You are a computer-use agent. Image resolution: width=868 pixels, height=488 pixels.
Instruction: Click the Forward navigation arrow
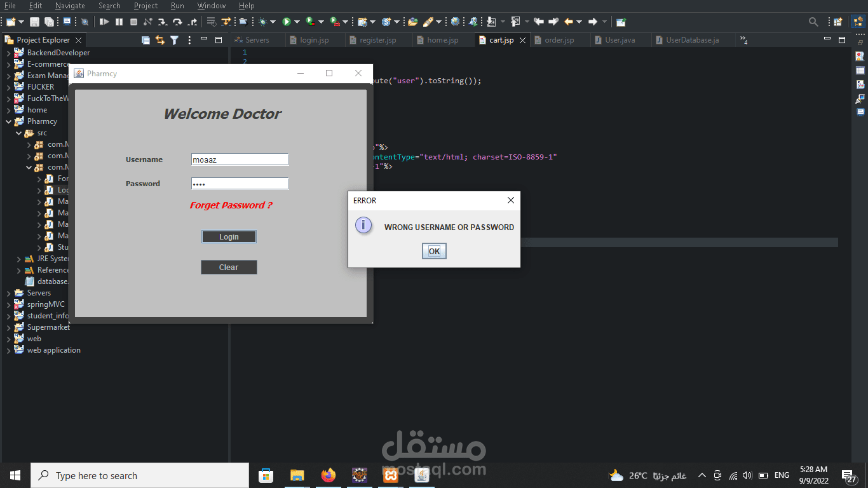[593, 22]
